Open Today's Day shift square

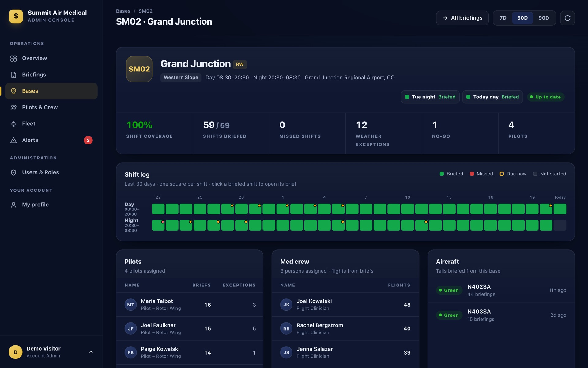click(560, 209)
